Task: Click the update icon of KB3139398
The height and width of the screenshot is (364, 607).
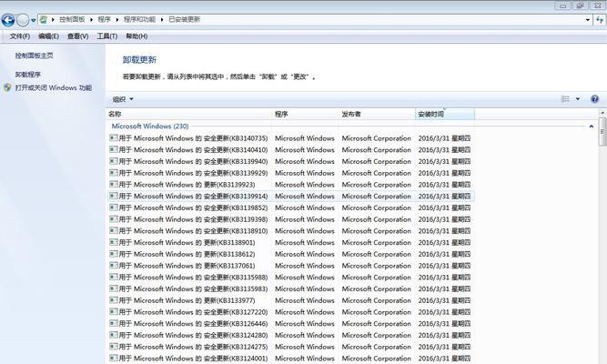Action: 113,219
